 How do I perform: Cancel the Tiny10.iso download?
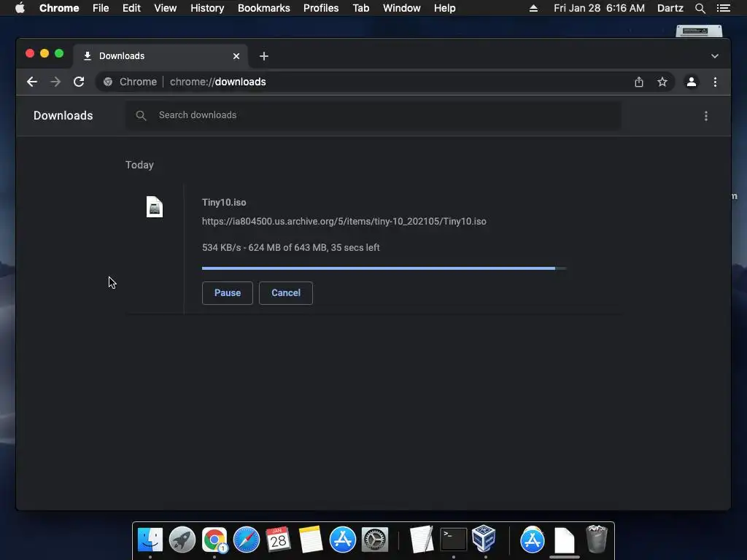pos(286,293)
